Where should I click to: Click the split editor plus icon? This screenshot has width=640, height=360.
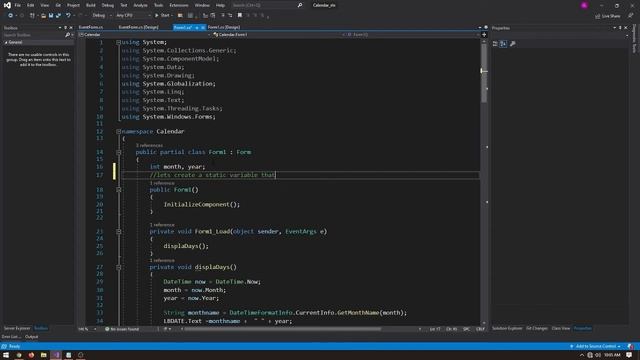(x=484, y=35)
